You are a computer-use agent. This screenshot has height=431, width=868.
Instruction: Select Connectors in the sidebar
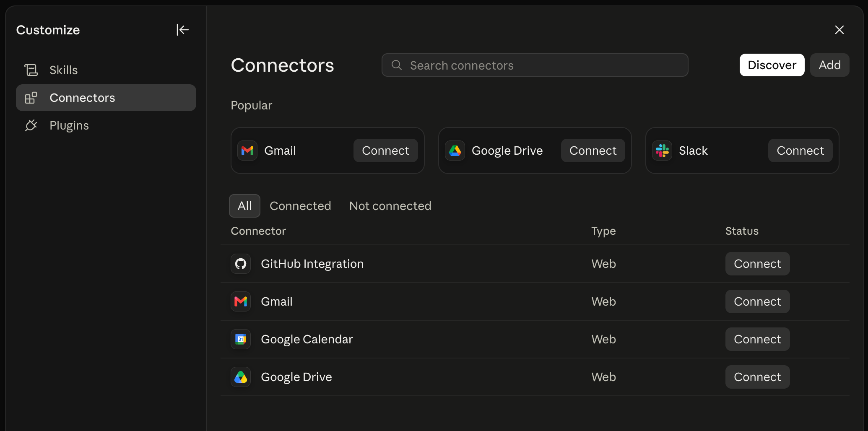pyautogui.click(x=106, y=98)
